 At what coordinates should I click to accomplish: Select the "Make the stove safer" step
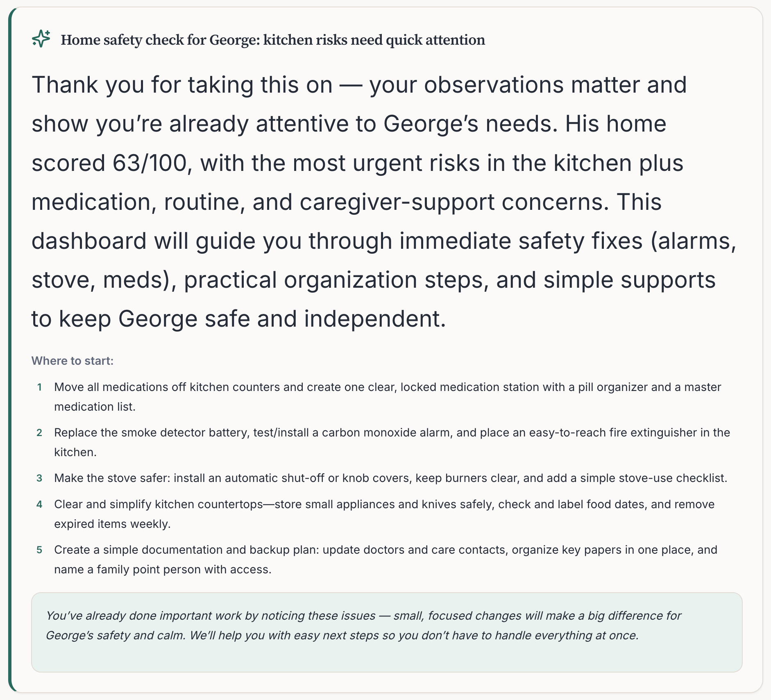point(390,478)
